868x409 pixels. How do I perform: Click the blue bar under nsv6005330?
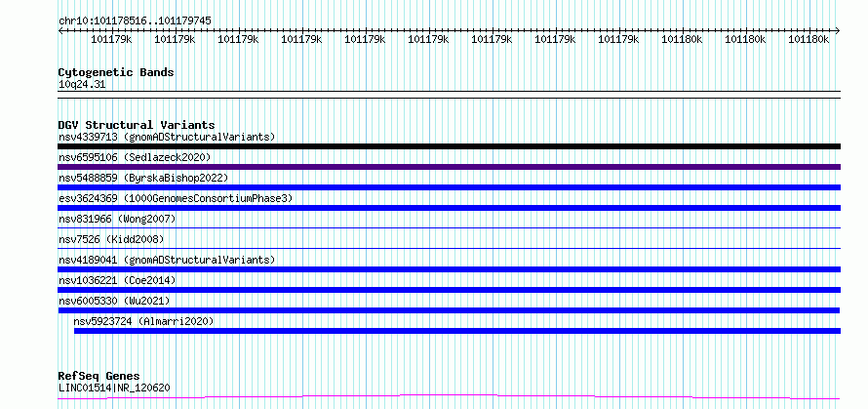click(x=449, y=310)
